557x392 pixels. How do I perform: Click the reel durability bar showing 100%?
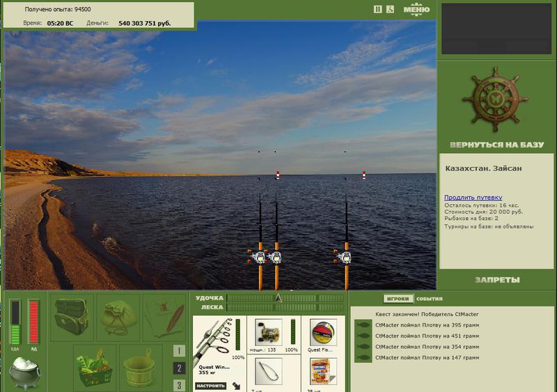(x=293, y=332)
